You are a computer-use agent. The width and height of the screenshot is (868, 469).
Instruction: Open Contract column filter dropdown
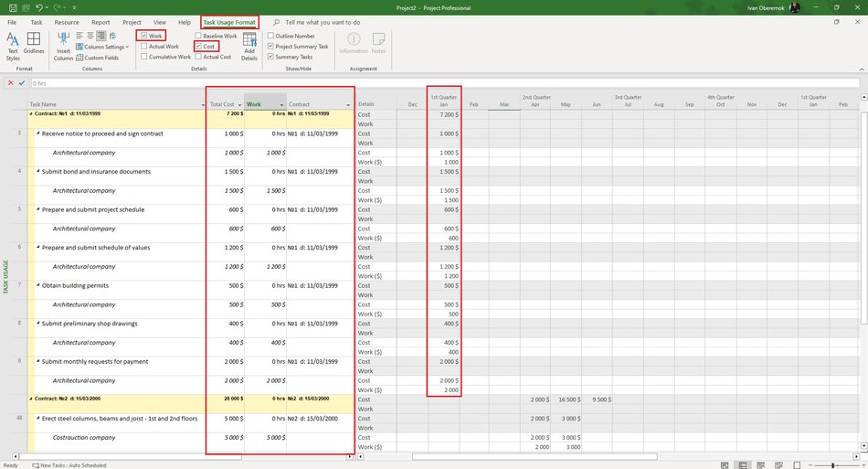[348, 104]
